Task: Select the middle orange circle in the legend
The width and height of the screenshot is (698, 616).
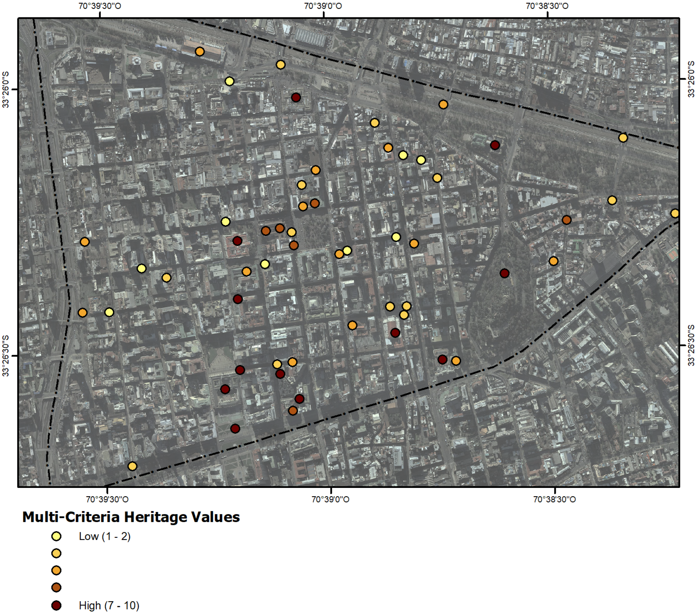Action: pos(56,570)
